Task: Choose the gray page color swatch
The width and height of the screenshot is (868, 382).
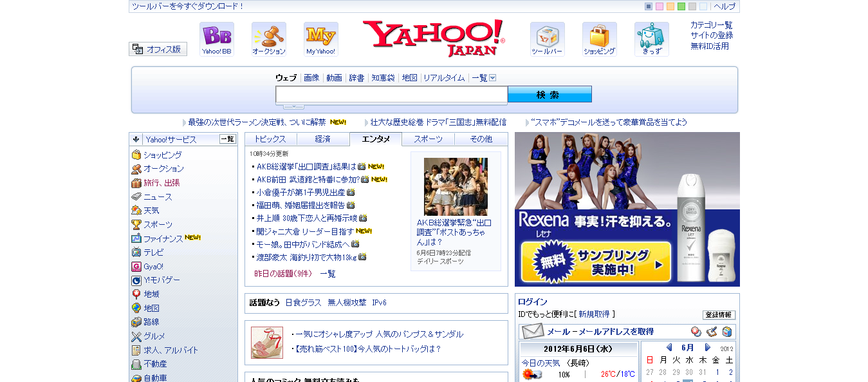Action: click(x=692, y=6)
